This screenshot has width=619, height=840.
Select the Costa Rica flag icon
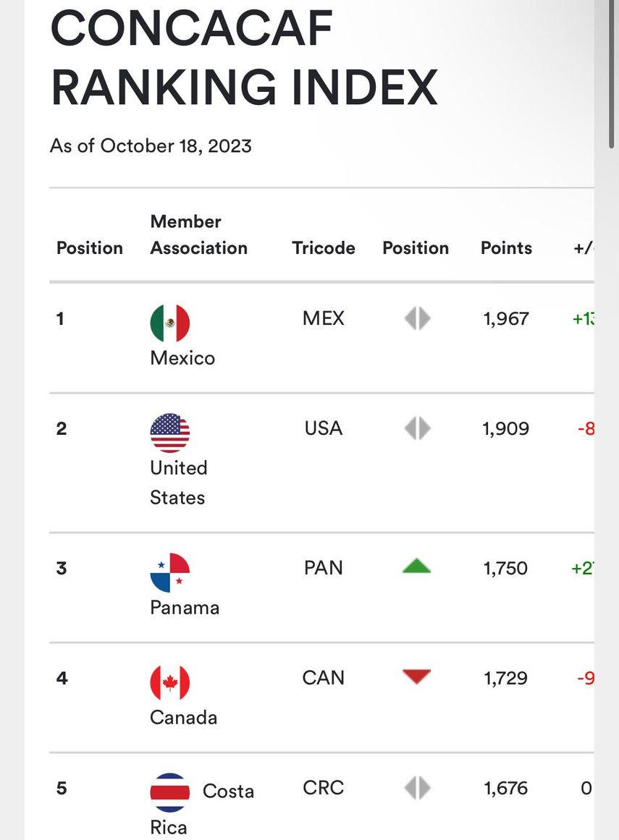tap(169, 792)
